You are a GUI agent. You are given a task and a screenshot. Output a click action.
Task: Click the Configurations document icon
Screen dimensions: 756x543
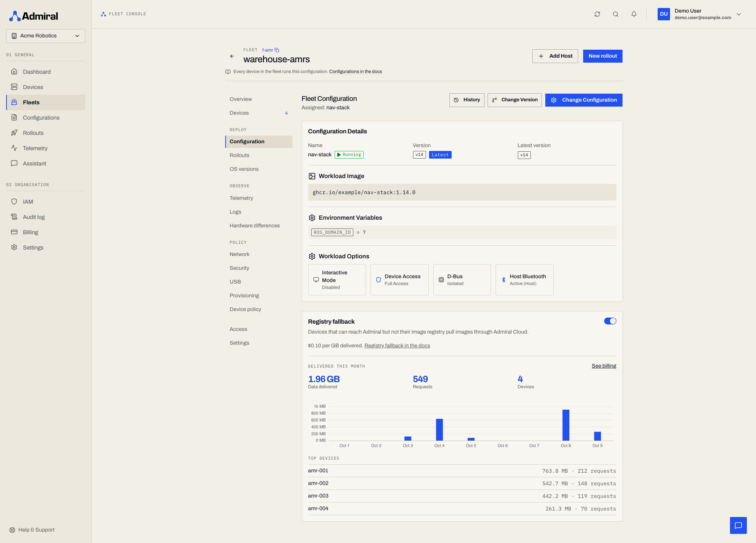pos(14,117)
